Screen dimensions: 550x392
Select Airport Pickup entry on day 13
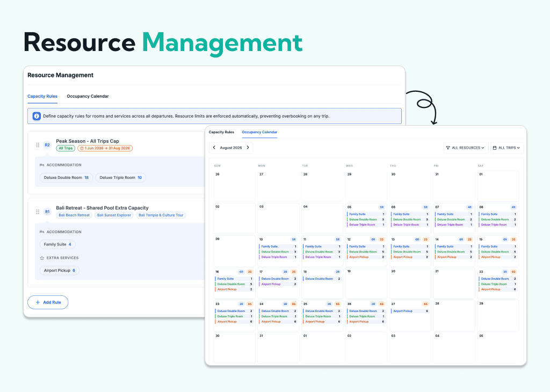click(410, 257)
